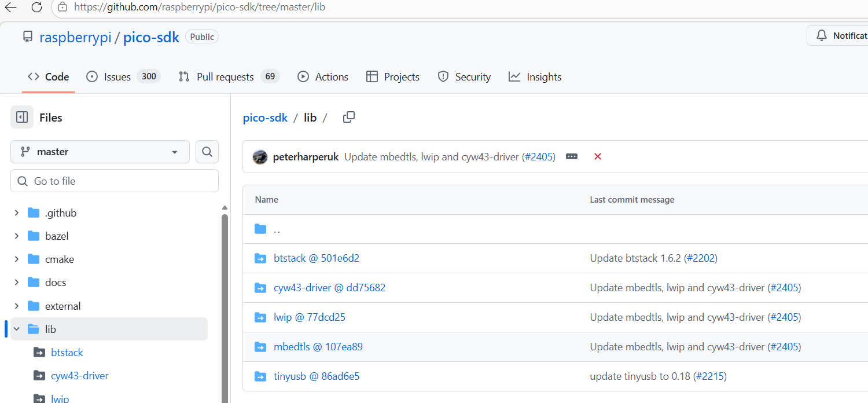The image size is (868, 403).
Task: Open cyw43-driver @ dd75682 submodule link
Action: 330,288
